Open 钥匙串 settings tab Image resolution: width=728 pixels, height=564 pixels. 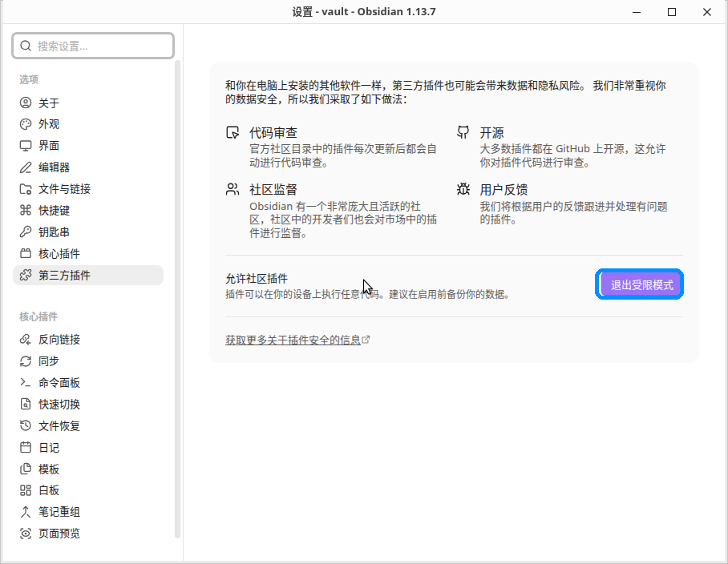click(x=88, y=232)
